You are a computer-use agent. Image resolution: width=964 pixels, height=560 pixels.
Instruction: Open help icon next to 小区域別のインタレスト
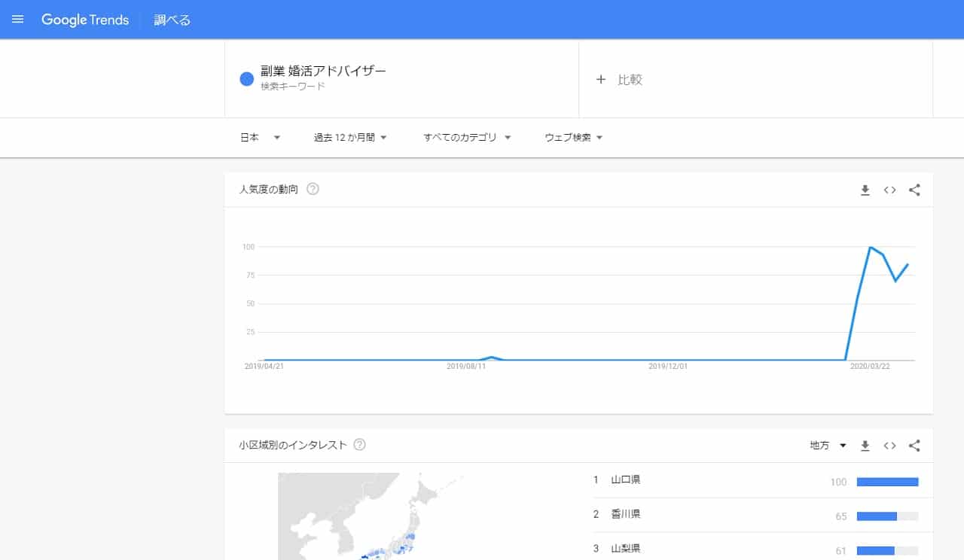tap(360, 445)
